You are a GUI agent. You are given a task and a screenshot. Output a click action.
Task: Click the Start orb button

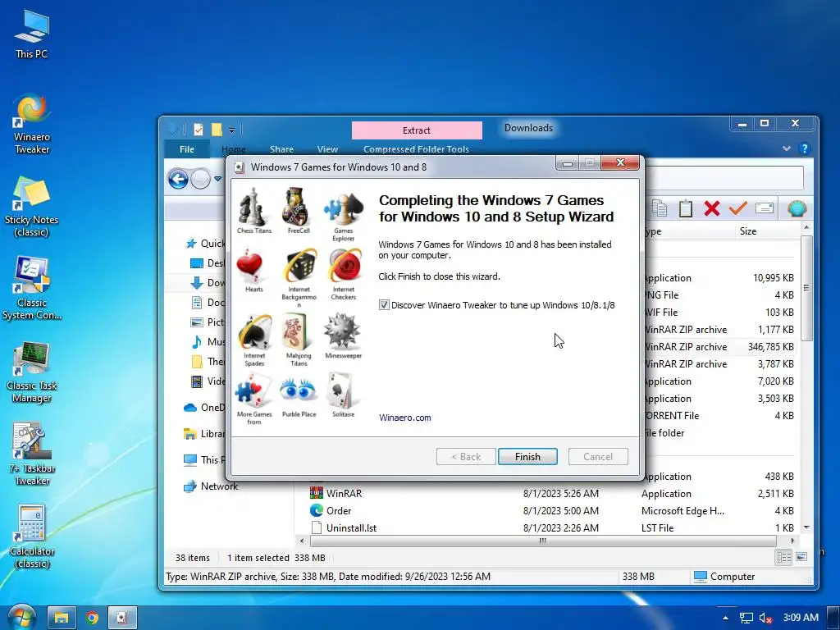[21, 617]
